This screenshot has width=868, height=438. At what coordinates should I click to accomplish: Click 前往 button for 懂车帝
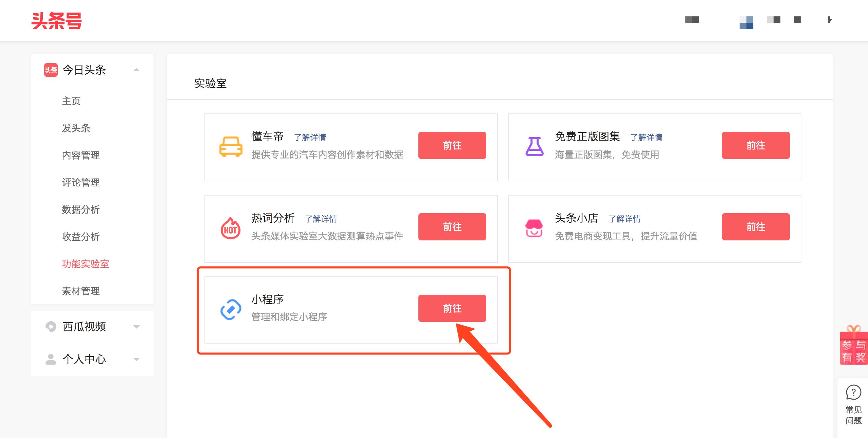[x=452, y=145]
